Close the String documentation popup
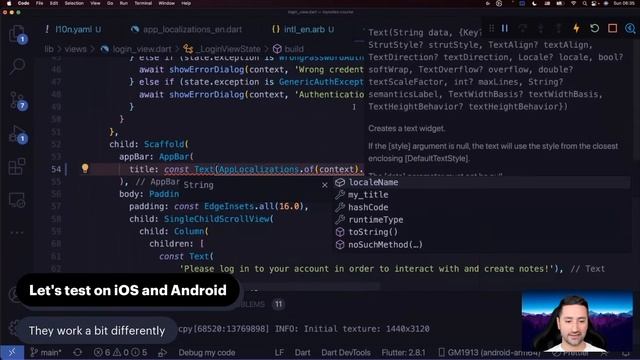640x360 pixels. [324, 185]
